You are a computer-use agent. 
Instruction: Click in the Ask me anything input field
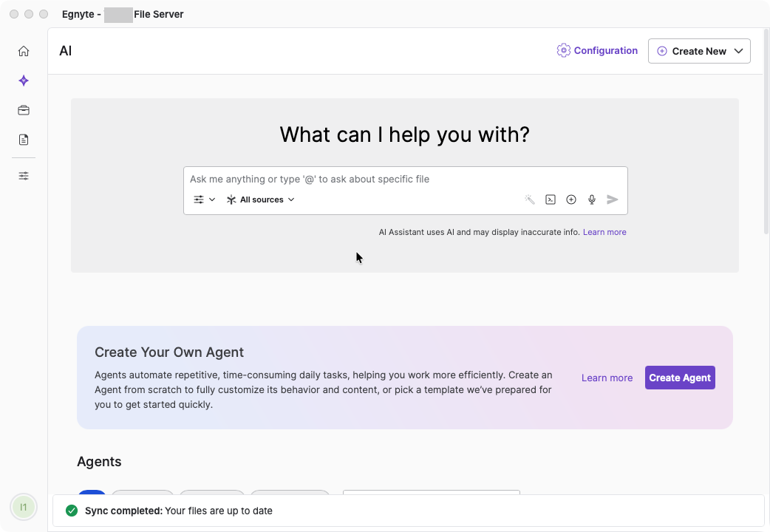click(x=405, y=179)
